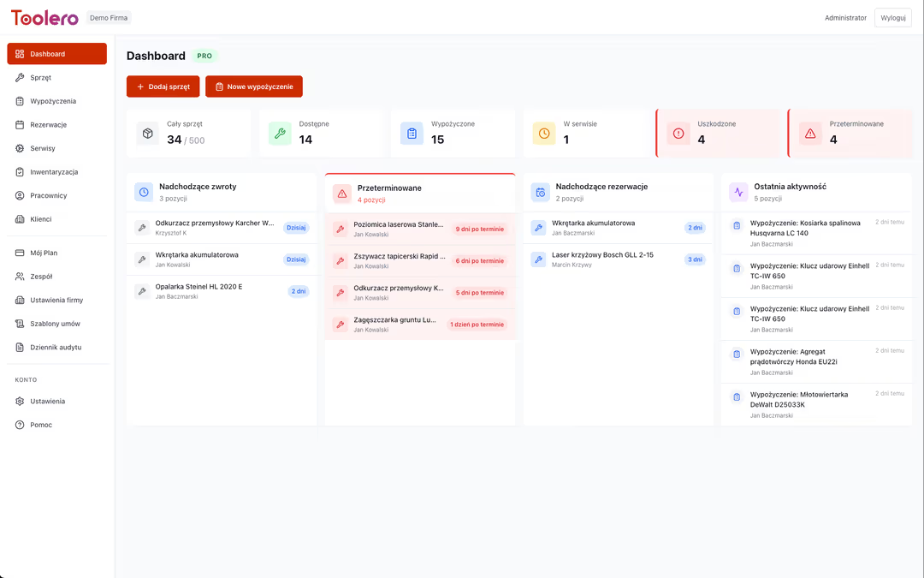The image size is (924, 578).
Task: Select the Laser krzyżowy Bosch GLL 2-15 reservation
Action: click(x=602, y=259)
